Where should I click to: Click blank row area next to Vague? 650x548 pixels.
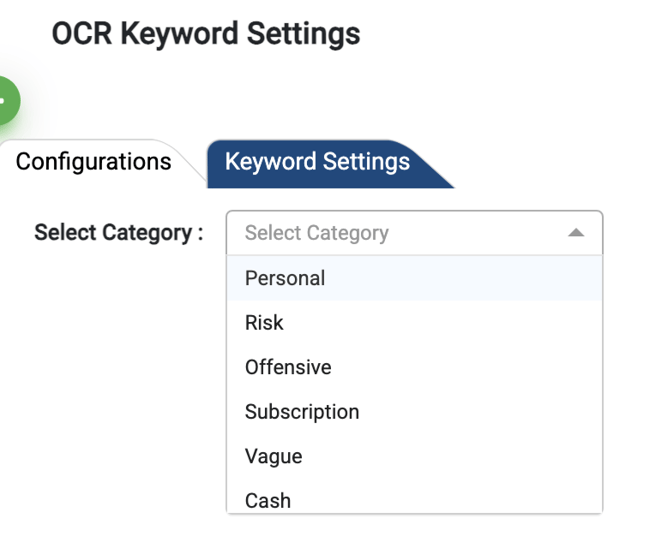450,456
